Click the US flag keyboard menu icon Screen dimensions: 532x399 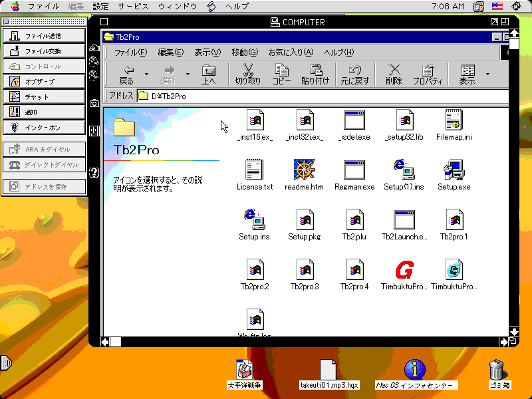(497, 6)
